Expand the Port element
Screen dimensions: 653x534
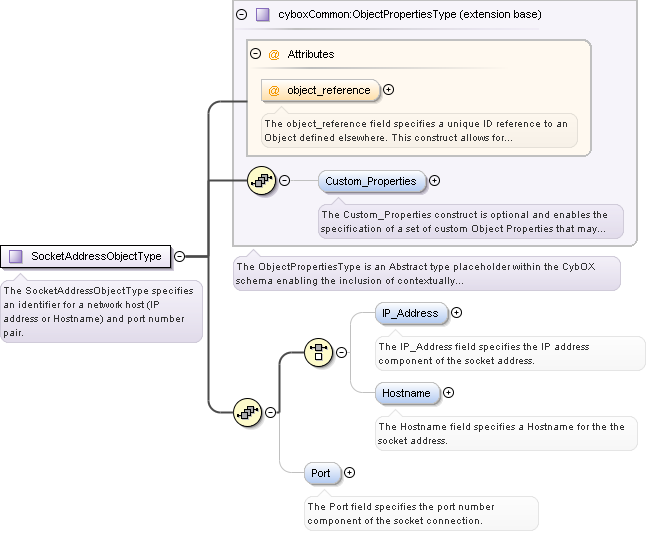(x=349, y=472)
